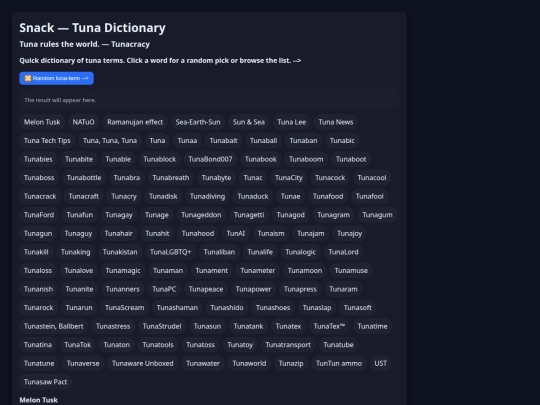Click the UST chip
This screenshot has height=405, width=540.
coord(381,364)
